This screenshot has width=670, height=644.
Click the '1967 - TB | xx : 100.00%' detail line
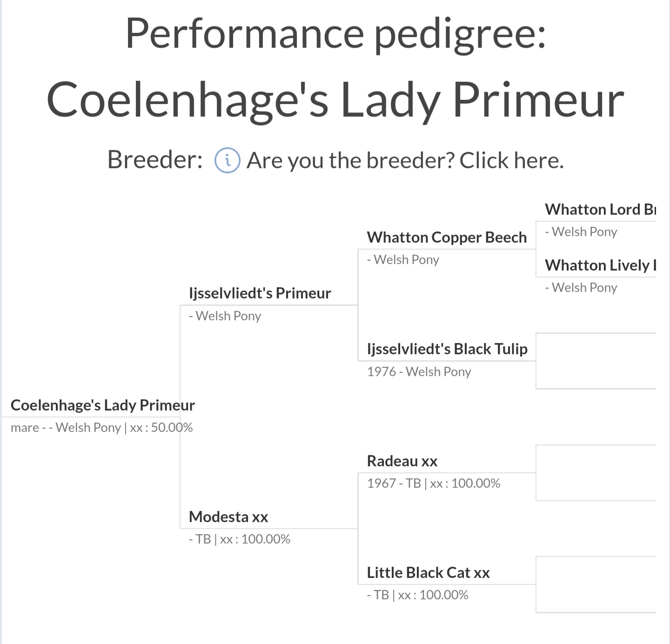coord(433,484)
